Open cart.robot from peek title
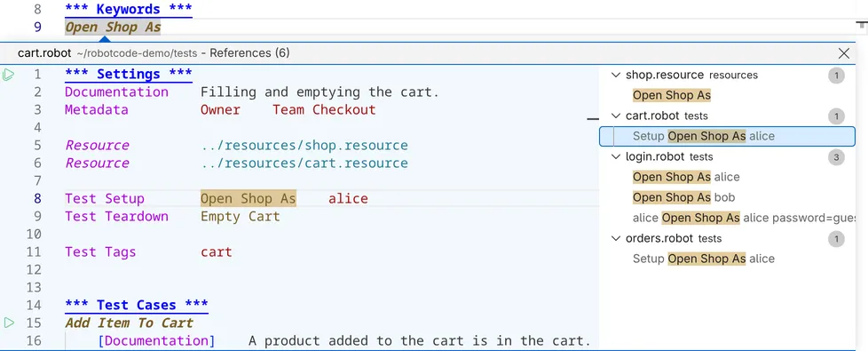Image resolution: width=868 pixels, height=351 pixels. point(45,53)
